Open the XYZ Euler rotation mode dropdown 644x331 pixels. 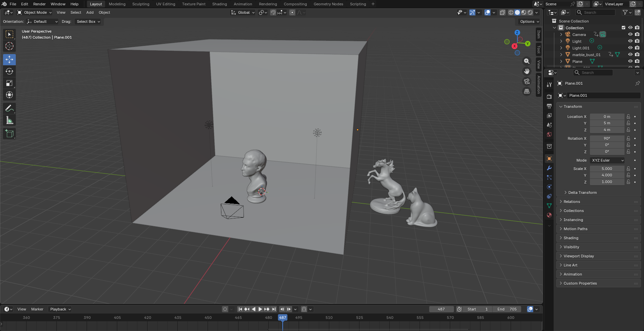(x=607, y=160)
